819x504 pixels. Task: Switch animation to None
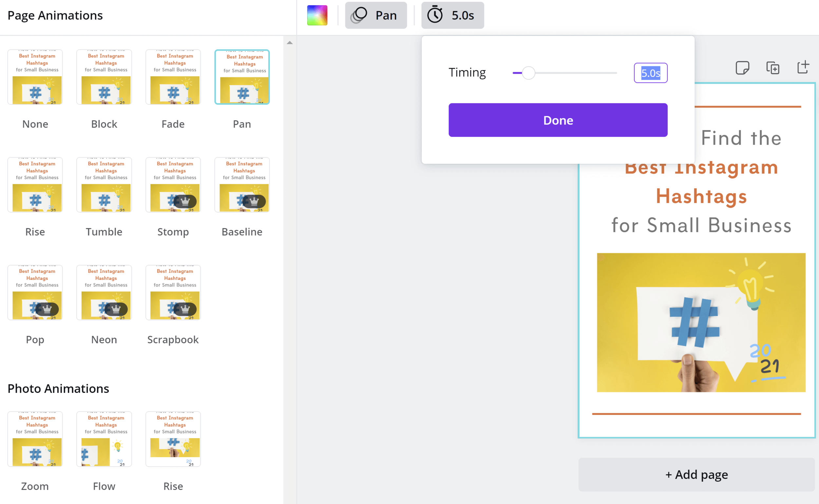pyautogui.click(x=35, y=77)
